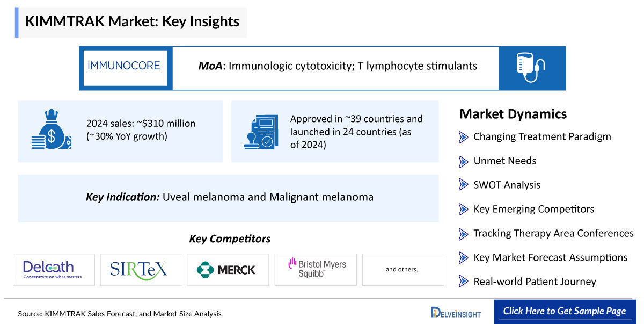This screenshot has width=644, height=324.
Task: Click the arrow beside Key Emerging Competitors
Action: 464,209
